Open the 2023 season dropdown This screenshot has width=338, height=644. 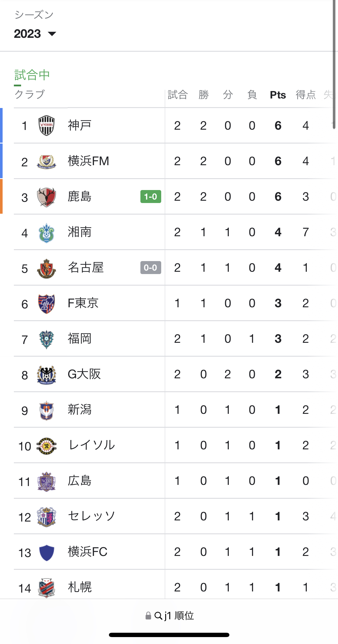pyautogui.click(x=35, y=34)
